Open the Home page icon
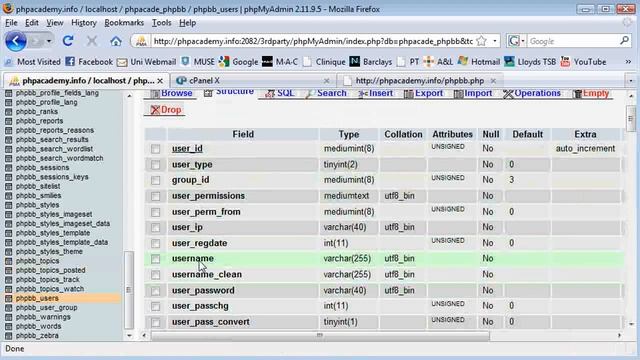This screenshot has width=640, height=360. pyautogui.click(x=116, y=41)
